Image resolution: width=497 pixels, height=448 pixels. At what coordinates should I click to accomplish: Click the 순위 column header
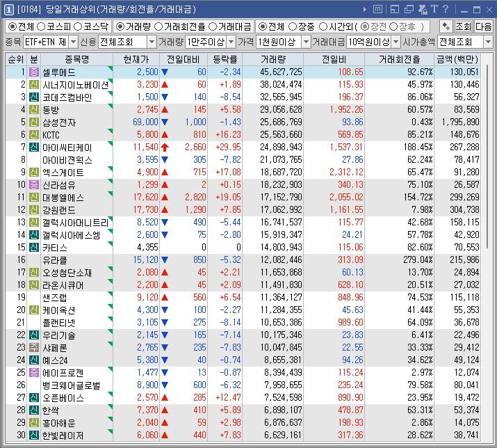coord(16,59)
